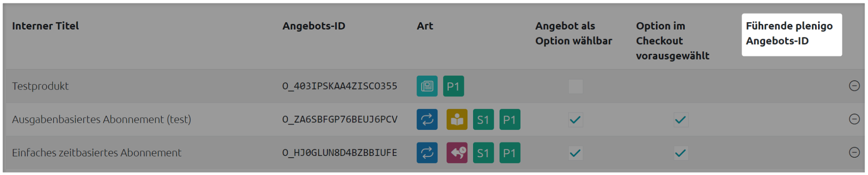The width and height of the screenshot is (868, 175).
Task: Click the newspaper icon in Testprodukt row
Action: pos(427,86)
